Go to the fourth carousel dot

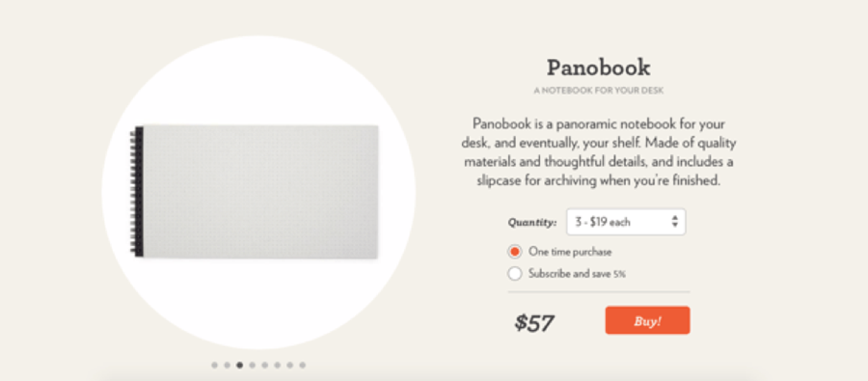point(253,365)
